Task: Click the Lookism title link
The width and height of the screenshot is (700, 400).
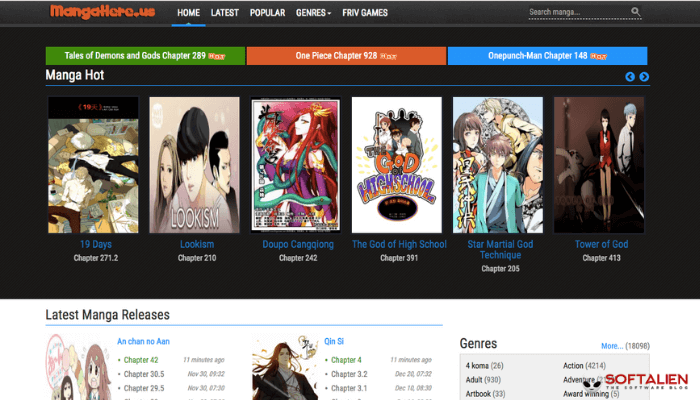Action: click(x=197, y=244)
